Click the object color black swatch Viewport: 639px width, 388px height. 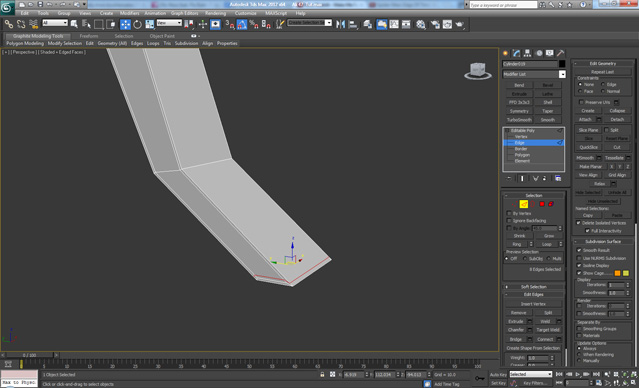pyautogui.click(x=562, y=64)
